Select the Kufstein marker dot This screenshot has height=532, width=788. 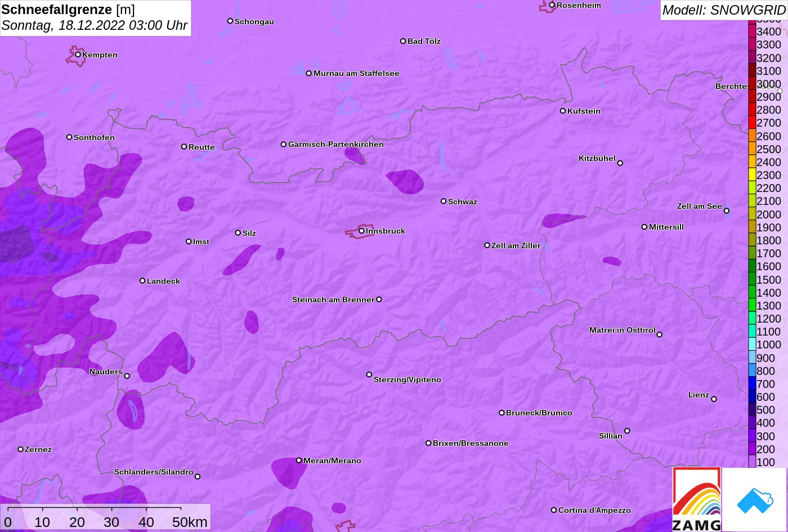[x=563, y=111]
